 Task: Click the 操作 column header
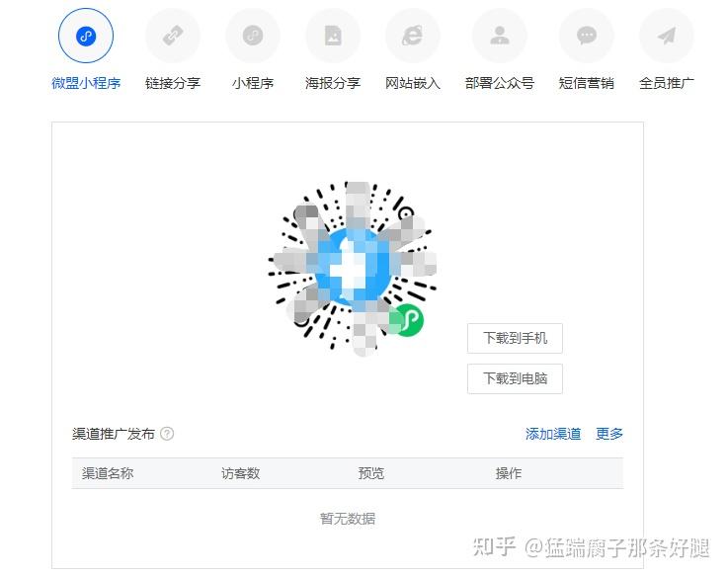tap(509, 473)
